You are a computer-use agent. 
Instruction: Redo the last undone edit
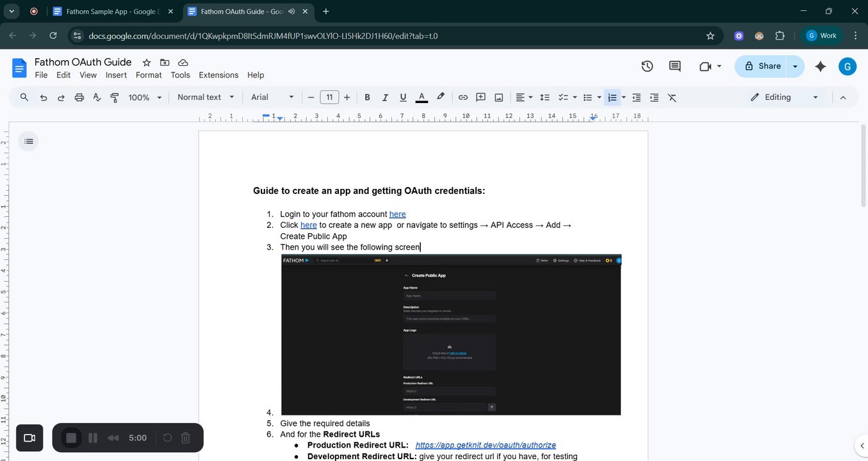click(61, 97)
